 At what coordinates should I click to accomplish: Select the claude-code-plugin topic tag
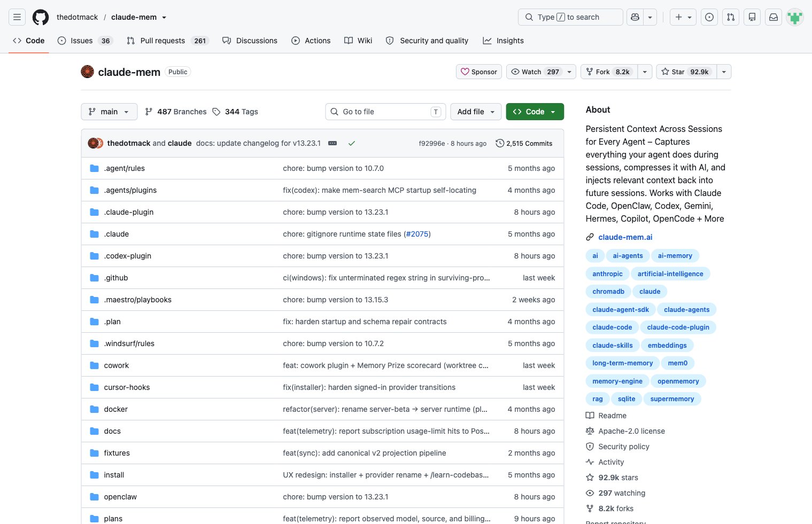click(x=678, y=327)
